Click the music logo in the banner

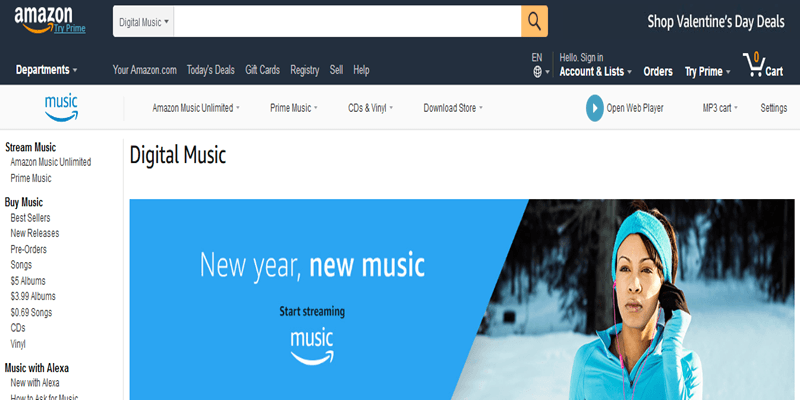(x=312, y=346)
